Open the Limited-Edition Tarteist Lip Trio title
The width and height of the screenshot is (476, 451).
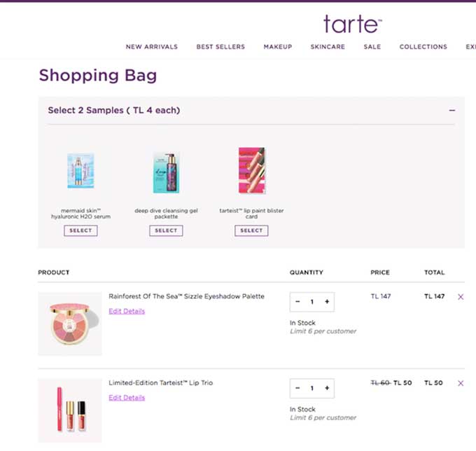tap(160, 382)
